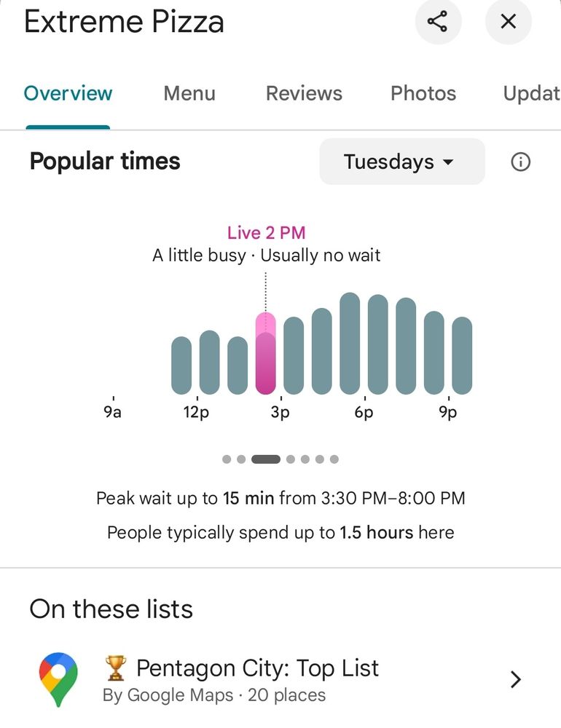Tap the share icon next to Extreme Pizza
Screen dimensions: 561x728
[x=437, y=21]
